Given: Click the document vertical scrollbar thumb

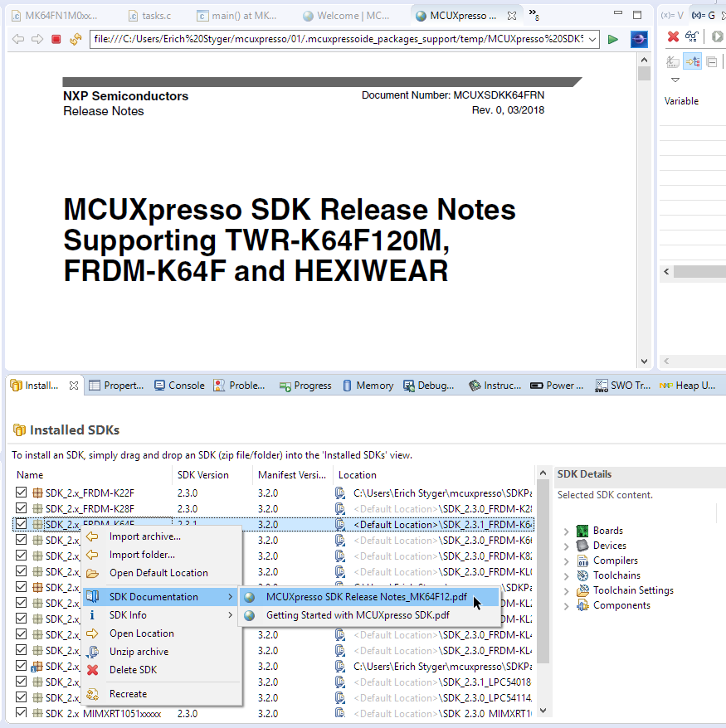Looking at the screenshot, I should 644,73.
